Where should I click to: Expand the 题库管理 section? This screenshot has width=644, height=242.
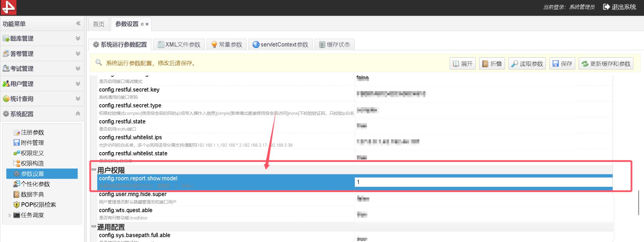coord(78,38)
